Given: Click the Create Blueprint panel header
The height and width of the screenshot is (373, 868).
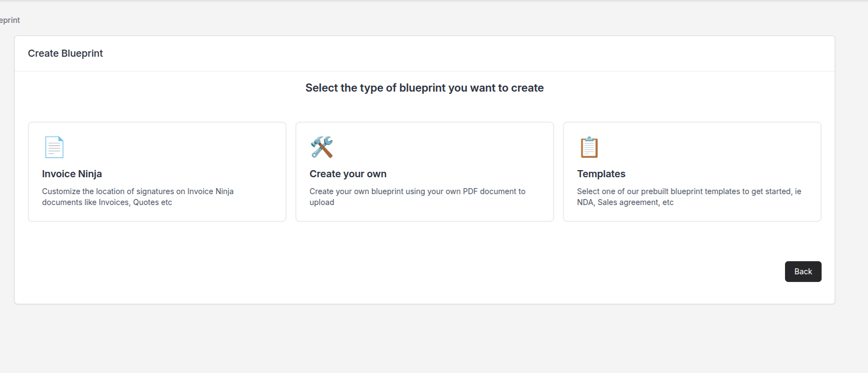Looking at the screenshot, I should [66, 53].
